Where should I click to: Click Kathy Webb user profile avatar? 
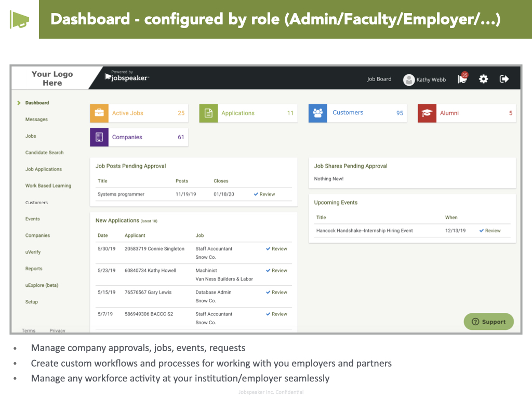coord(409,79)
